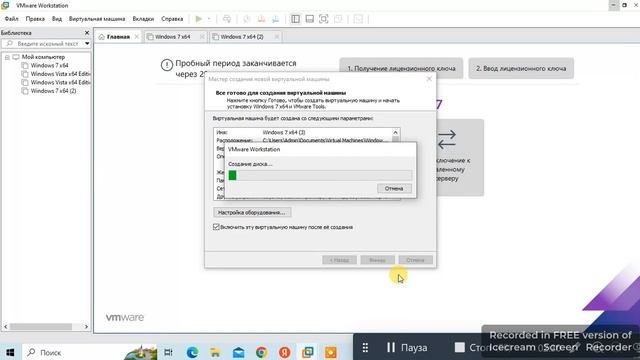Cancel disk creation with the Отмена button
The image size is (640, 360).
(x=393, y=189)
